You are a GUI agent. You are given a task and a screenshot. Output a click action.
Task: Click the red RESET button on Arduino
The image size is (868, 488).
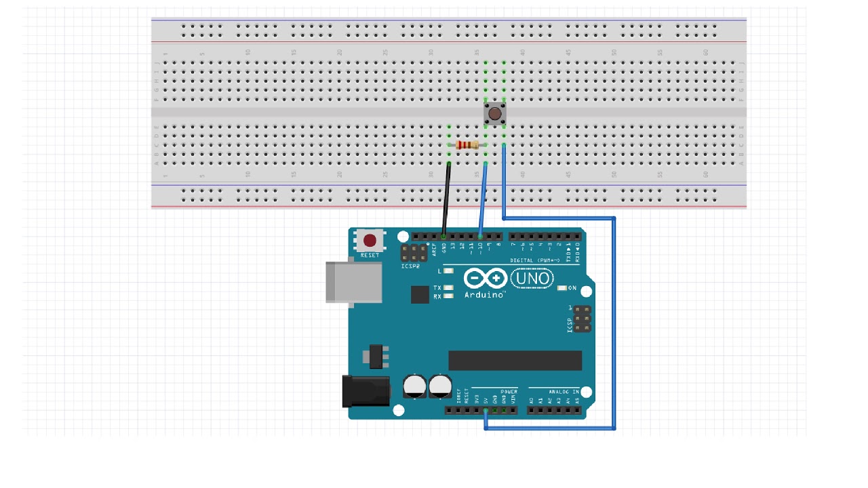tap(370, 240)
